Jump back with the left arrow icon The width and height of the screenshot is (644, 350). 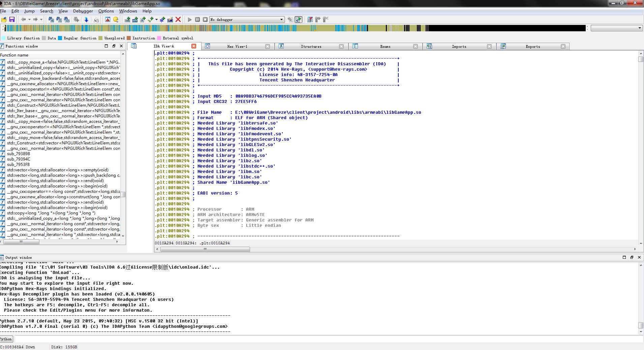(x=23, y=20)
